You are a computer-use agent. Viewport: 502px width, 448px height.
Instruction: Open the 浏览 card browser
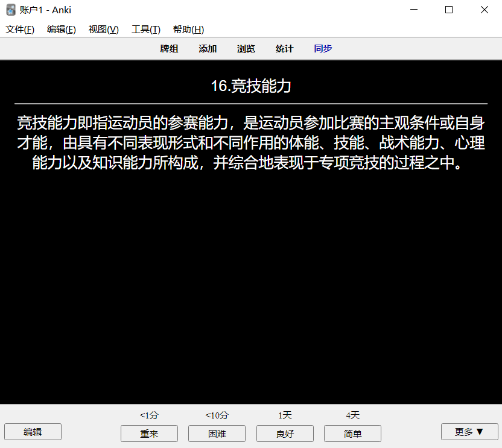[246, 49]
